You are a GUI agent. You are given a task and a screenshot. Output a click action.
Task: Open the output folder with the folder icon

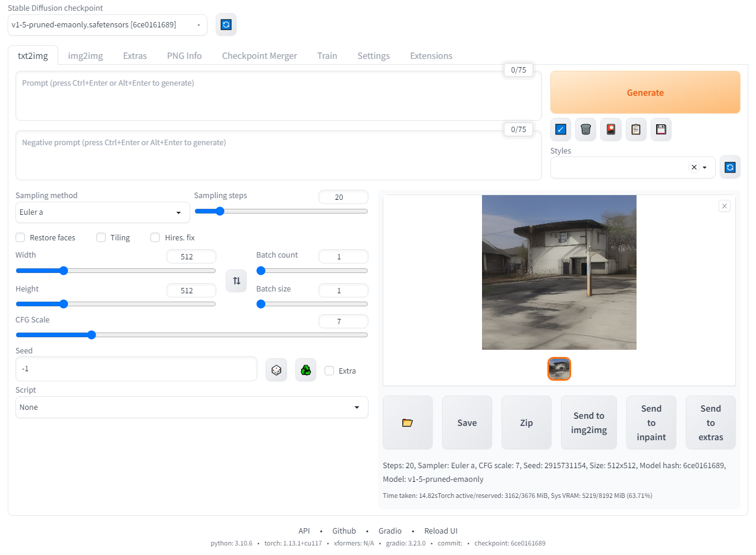(x=408, y=422)
